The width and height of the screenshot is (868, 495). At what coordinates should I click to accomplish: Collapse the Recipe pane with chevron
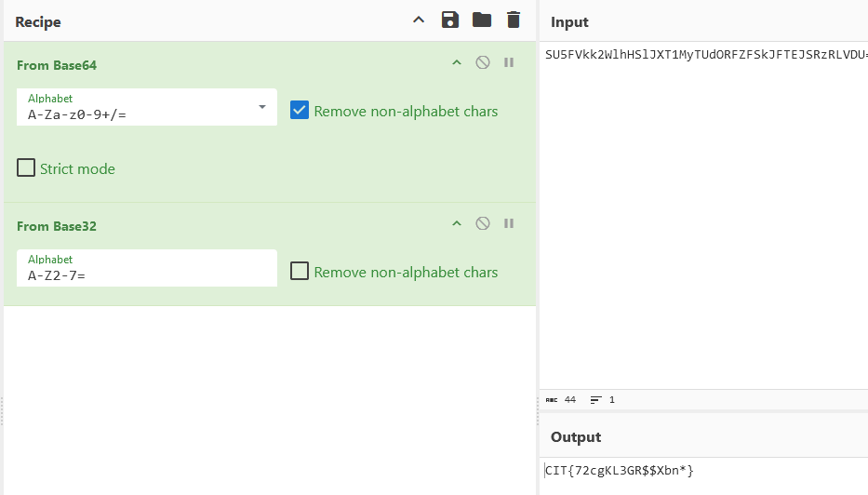[419, 20]
